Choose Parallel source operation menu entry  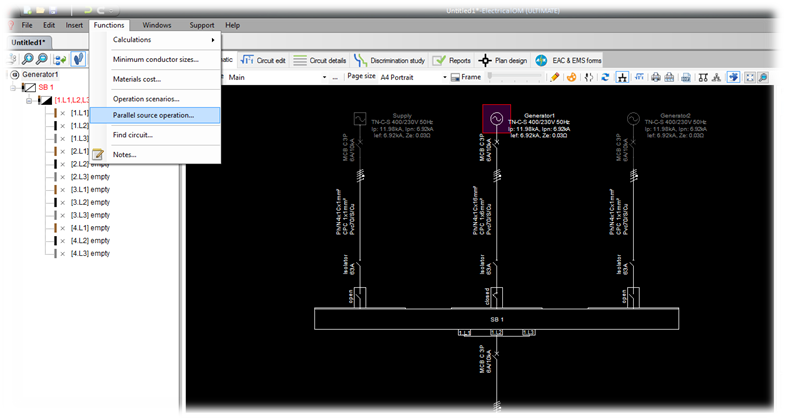click(x=155, y=115)
